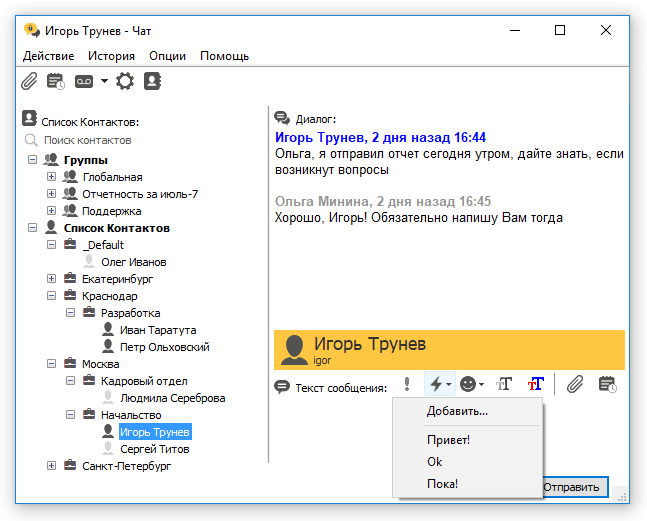Click the delayed message icon in message bar
Viewport: 647px width, 521px height.
[x=608, y=384]
